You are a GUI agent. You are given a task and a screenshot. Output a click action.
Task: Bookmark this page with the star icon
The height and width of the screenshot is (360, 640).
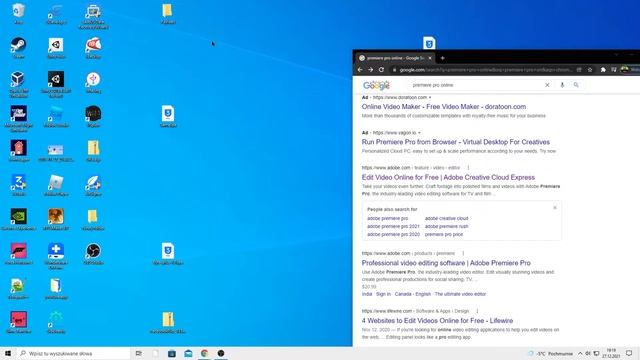pos(590,70)
